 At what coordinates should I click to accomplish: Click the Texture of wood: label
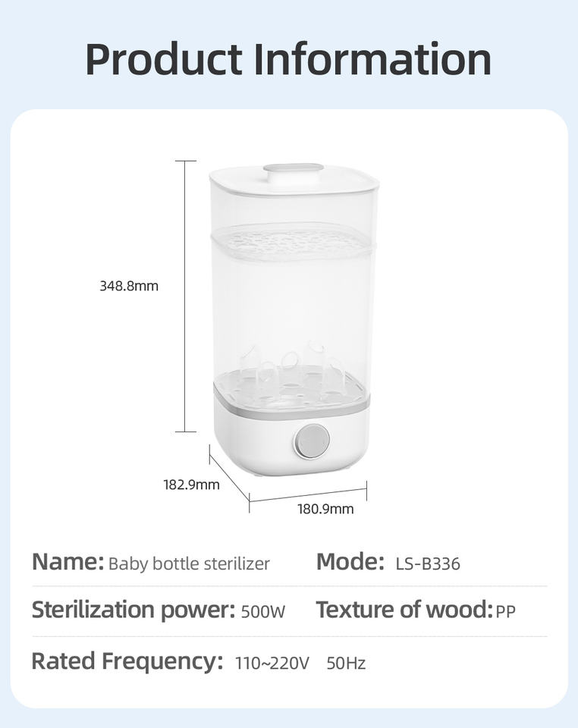coord(404,610)
